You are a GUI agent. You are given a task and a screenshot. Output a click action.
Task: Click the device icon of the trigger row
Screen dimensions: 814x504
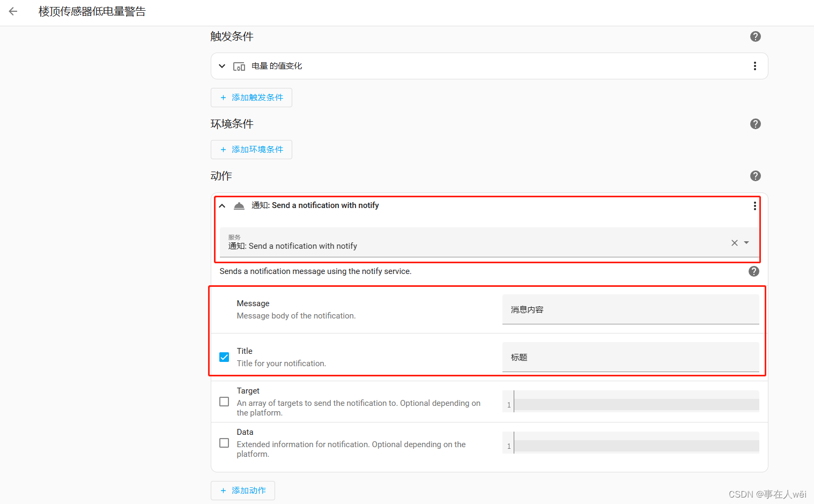point(239,66)
